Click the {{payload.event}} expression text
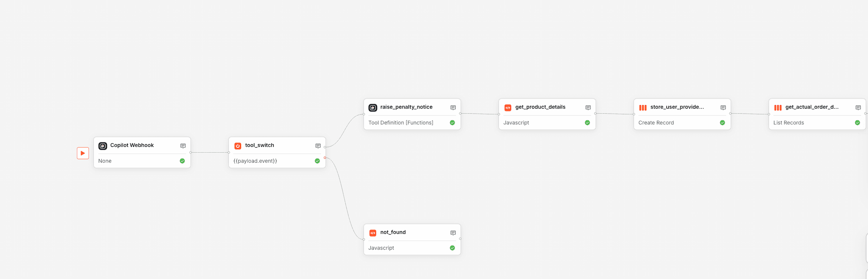The width and height of the screenshot is (868, 279). click(255, 161)
